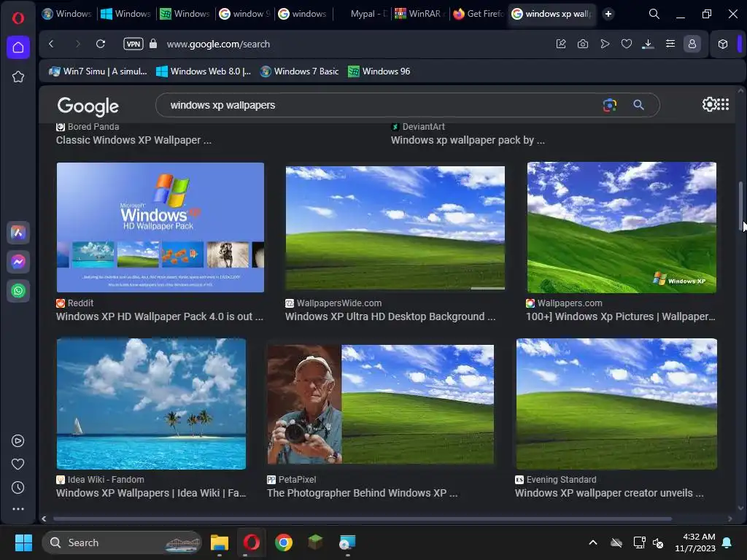Reload the current Google page
Viewport: 747px width, 560px height.
[x=101, y=44]
